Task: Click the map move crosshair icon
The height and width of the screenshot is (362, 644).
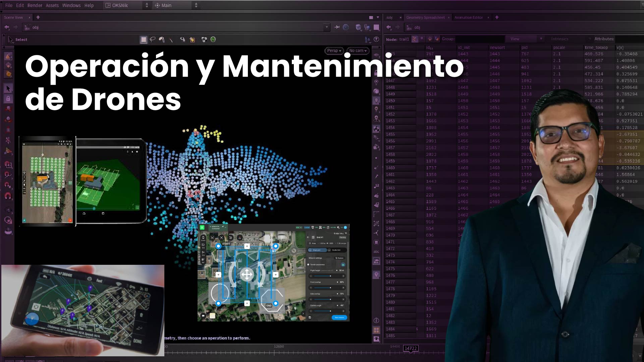Action: coord(247,275)
